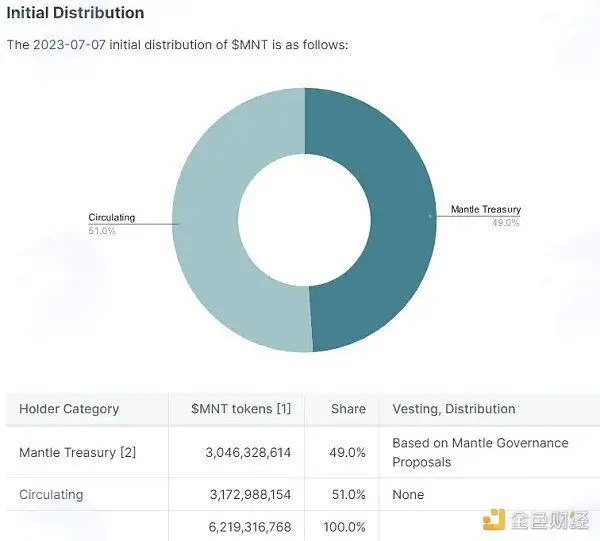
Task: Click the 100.0% total share cell
Action: click(344, 527)
